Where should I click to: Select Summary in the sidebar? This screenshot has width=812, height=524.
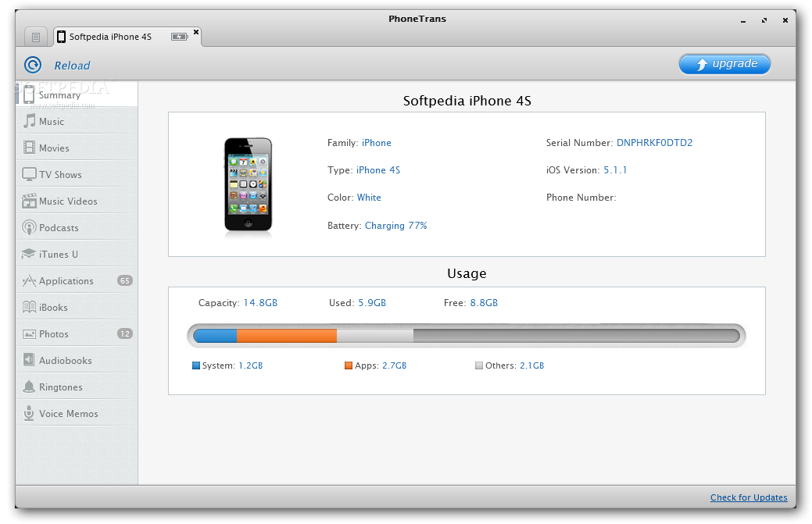click(77, 94)
